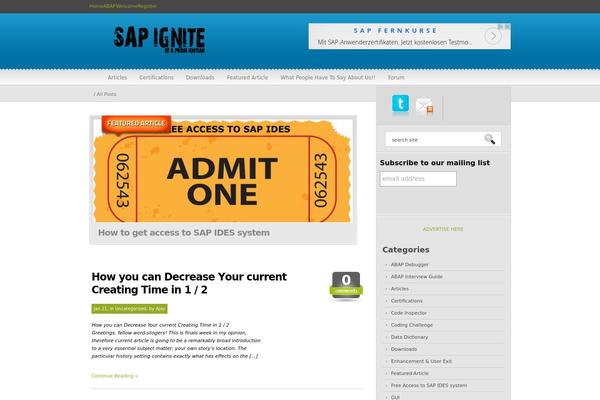This screenshot has width=600, height=400.
Task: Open Coding Challenge category
Action: (x=412, y=325)
